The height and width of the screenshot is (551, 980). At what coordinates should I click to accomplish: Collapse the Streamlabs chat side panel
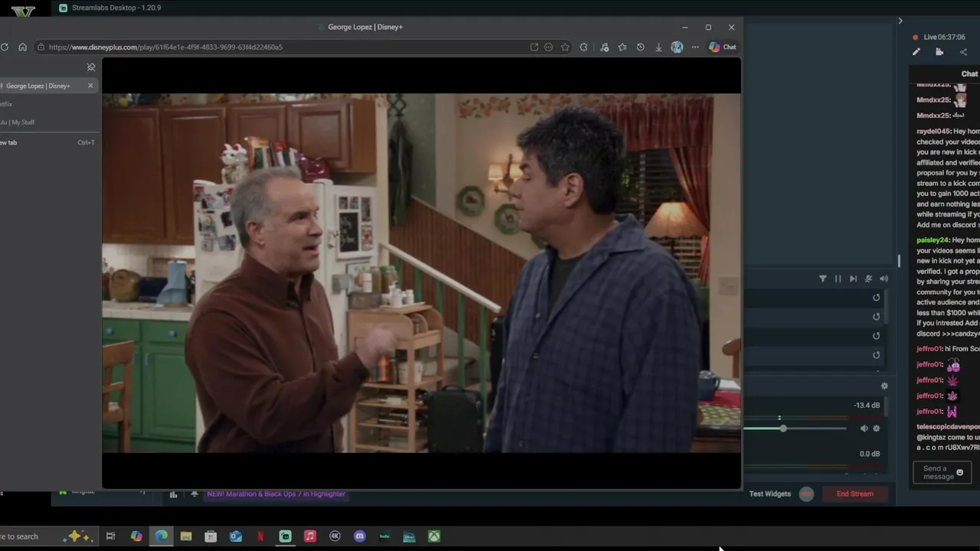pyautogui.click(x=900, y=21)
